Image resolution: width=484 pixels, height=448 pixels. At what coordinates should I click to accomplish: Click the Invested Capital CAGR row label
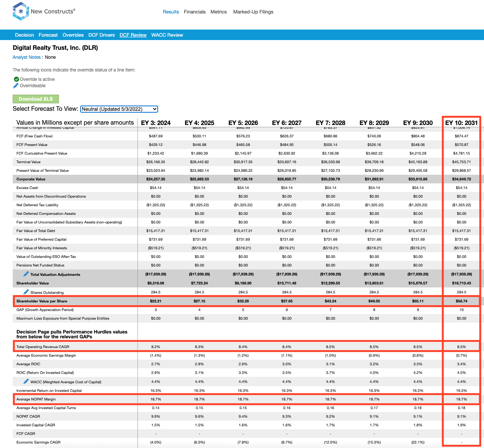coord(36,425)
